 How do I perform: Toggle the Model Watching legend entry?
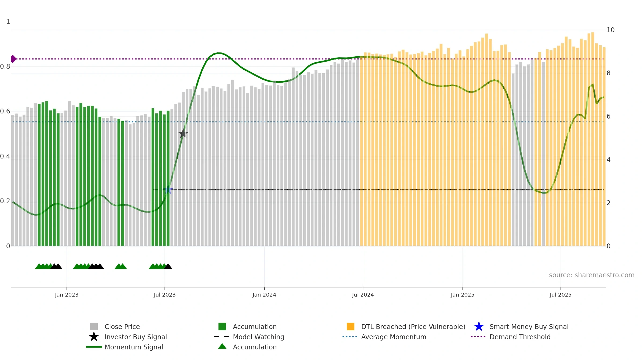[258, 337]
